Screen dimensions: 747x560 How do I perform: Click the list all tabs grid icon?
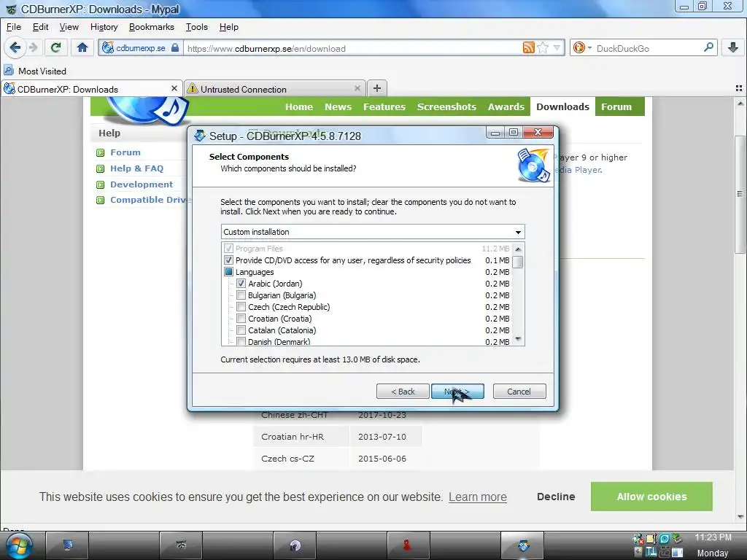point(739,88)
